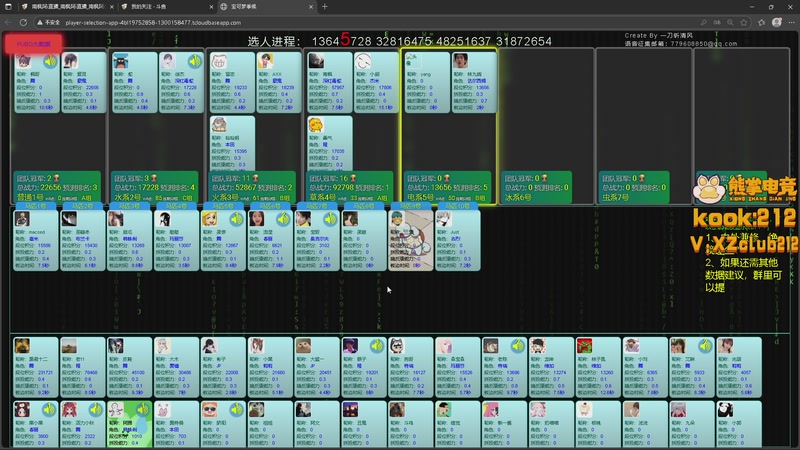Open the browser settings three-dots menu

[x=791, y=22]
